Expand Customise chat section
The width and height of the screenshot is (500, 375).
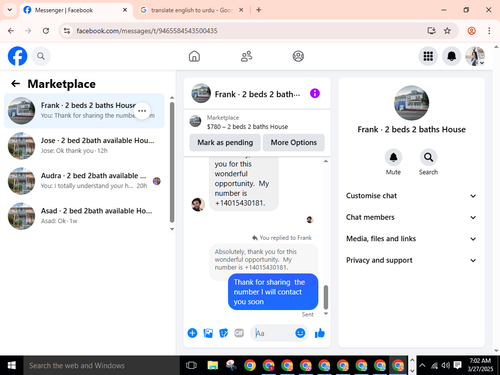coord(411,196)
